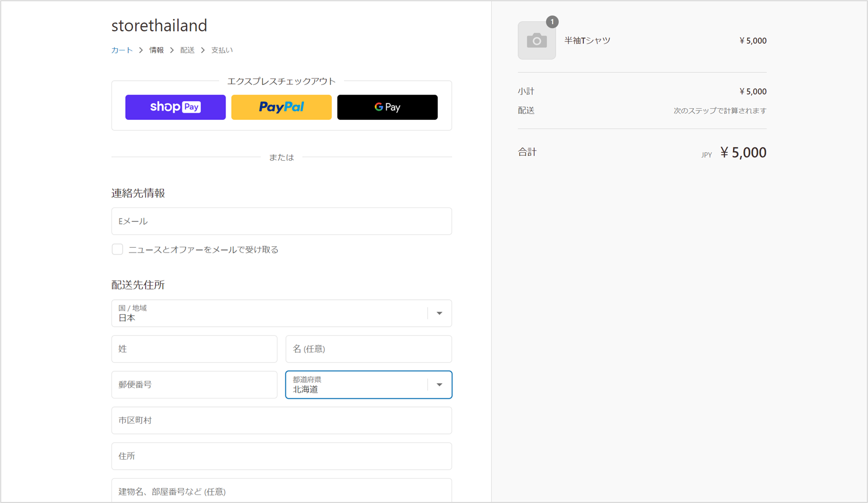Click the エクスプレスチェックアウト heading

click(x=281, y=81)
